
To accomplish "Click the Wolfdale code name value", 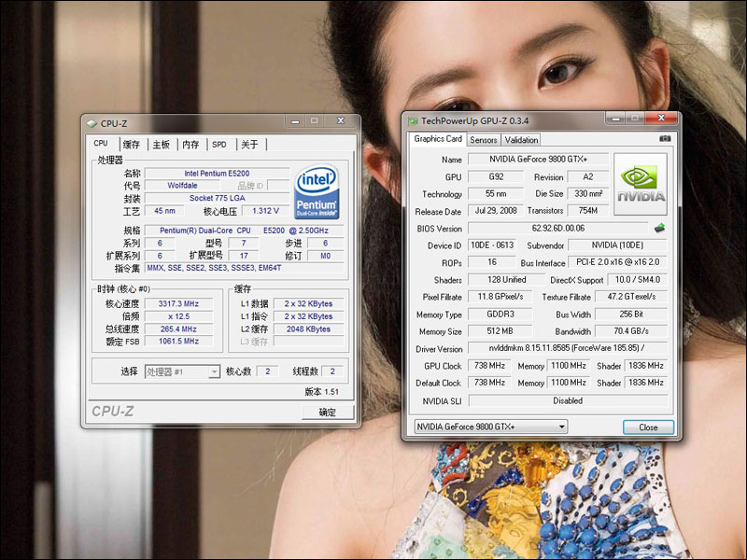I will pyautogui.click(x=182, y=186).
